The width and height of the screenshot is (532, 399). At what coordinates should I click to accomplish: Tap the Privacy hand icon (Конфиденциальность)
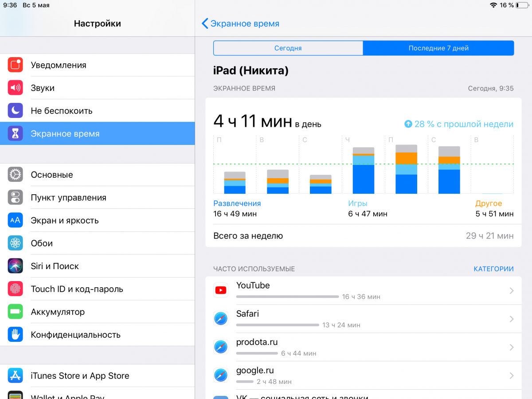pyautogui.click(x=15, y=334)
